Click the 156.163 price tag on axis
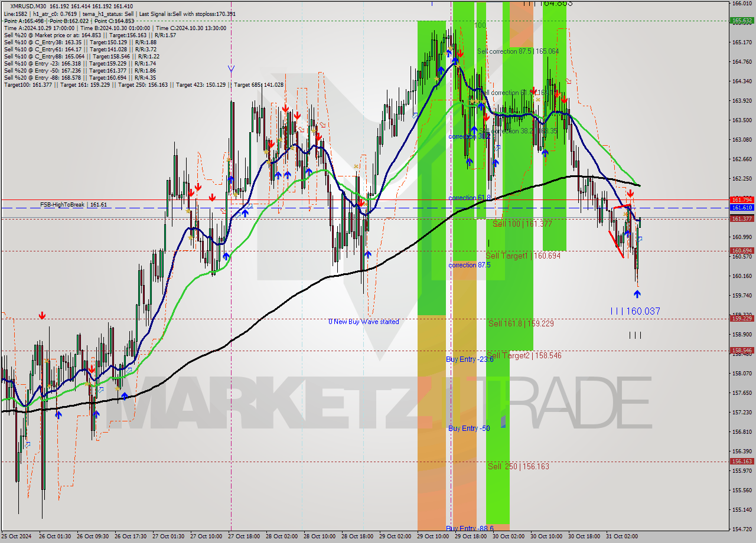Viewport: 756px width, 543px height. (x=742, y=462)
